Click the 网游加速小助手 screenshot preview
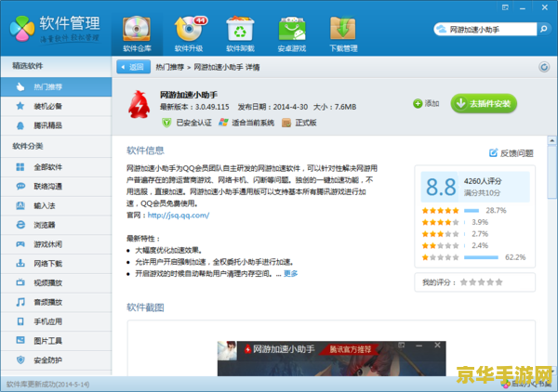Screen dimensions: 558x392 point(331,359)
